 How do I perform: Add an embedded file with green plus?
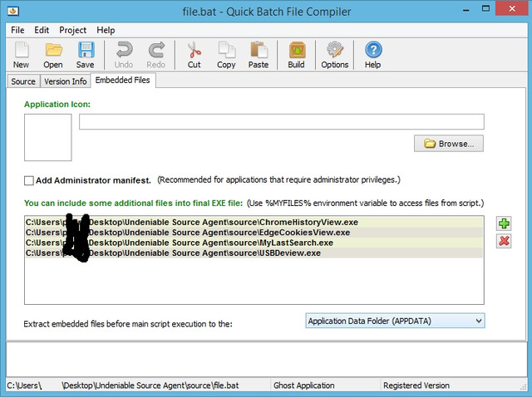(x=504, y=224)
